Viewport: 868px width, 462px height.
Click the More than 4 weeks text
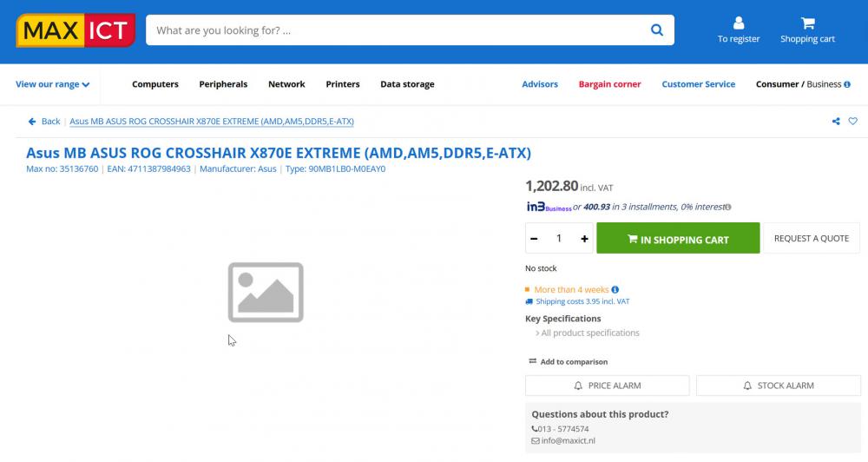[571, 290]
